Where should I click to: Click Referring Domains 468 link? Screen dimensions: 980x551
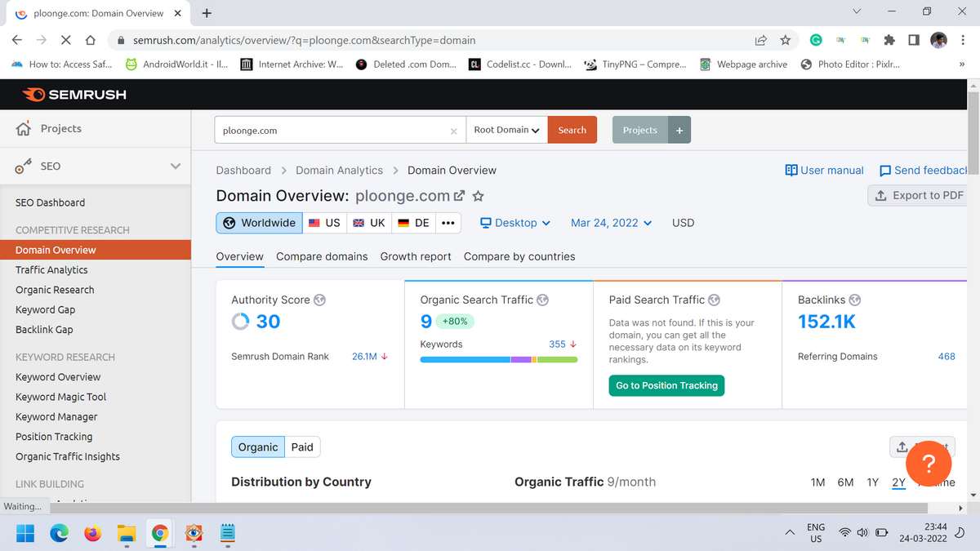947,357
